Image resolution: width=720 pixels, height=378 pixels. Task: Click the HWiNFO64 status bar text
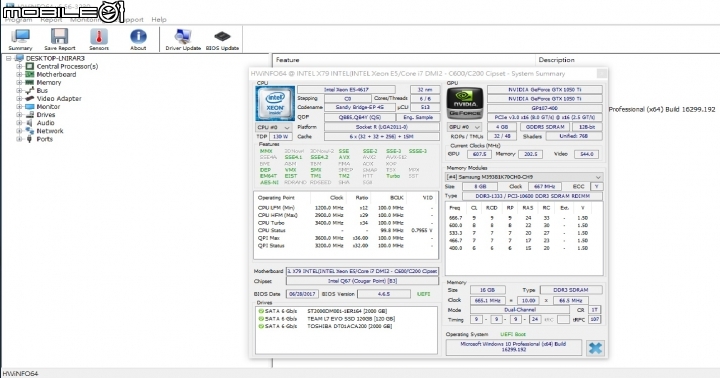click(x=21, y=373)
